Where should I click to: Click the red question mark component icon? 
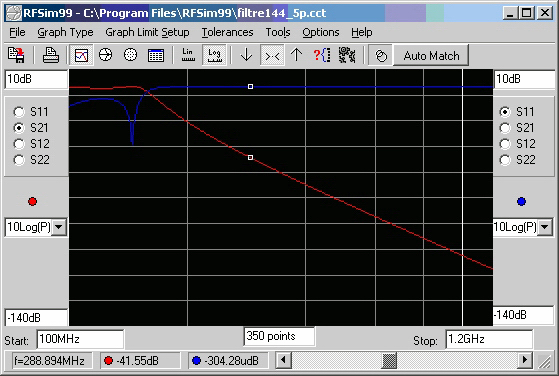[x=322, y=55]
